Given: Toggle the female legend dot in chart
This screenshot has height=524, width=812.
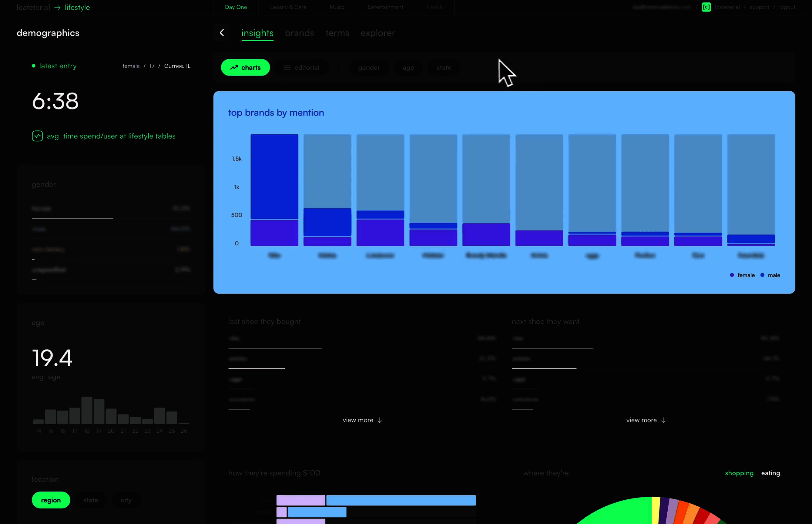Looking at the screenshot, I should pyautogui.click(x=732, y=275).
